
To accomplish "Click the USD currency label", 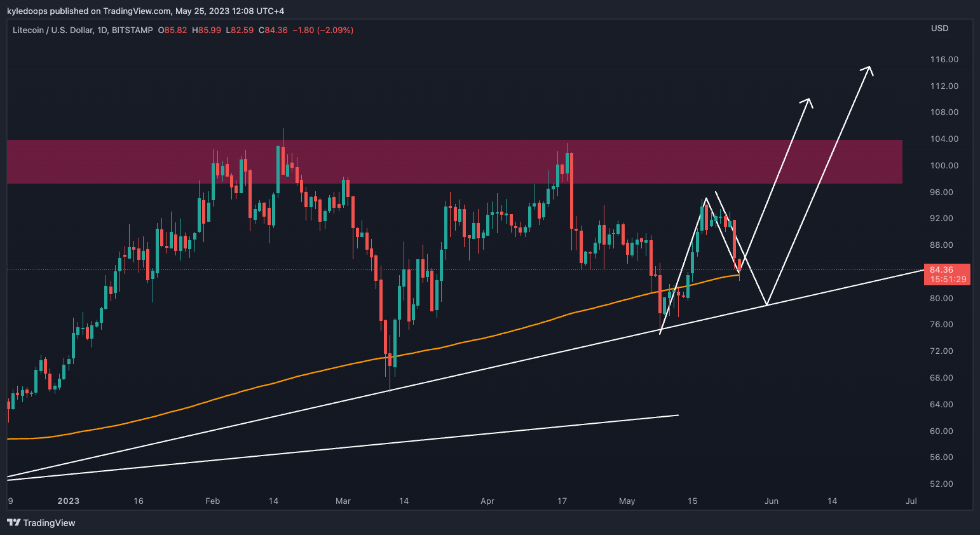I will 939,28.
